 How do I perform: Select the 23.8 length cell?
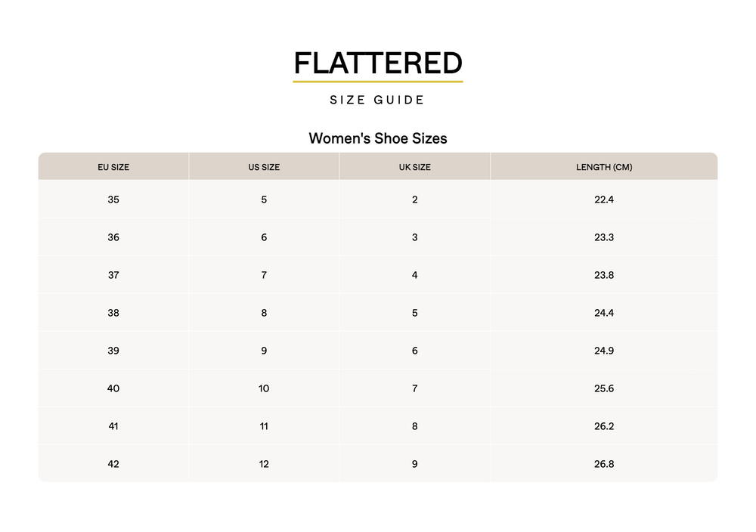click(x=603, y=275)
